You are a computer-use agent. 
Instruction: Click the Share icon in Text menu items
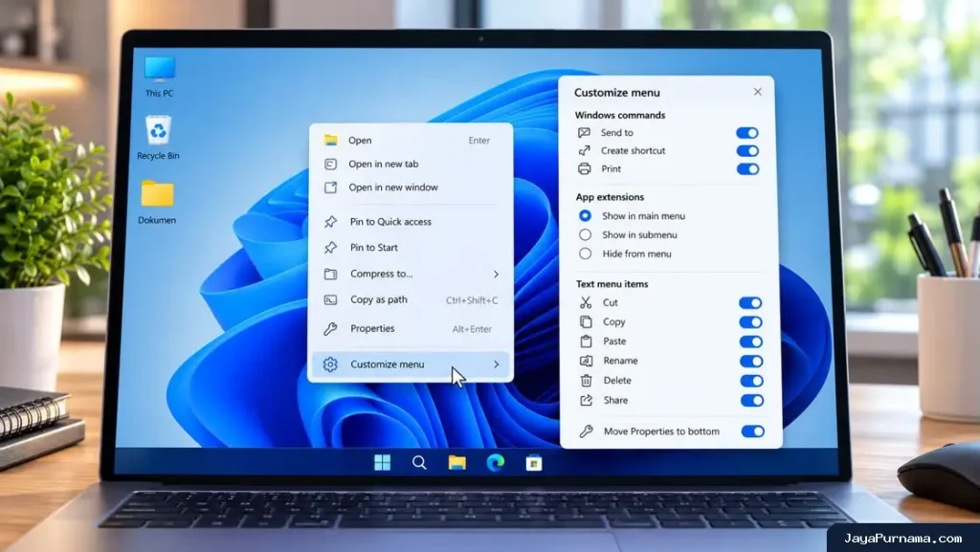(x=587, y=400)
